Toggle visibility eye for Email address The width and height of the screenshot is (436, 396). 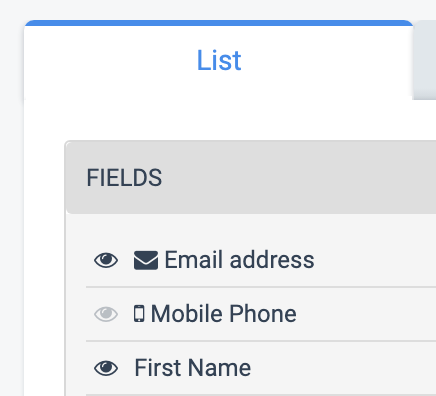click(106, 260)
